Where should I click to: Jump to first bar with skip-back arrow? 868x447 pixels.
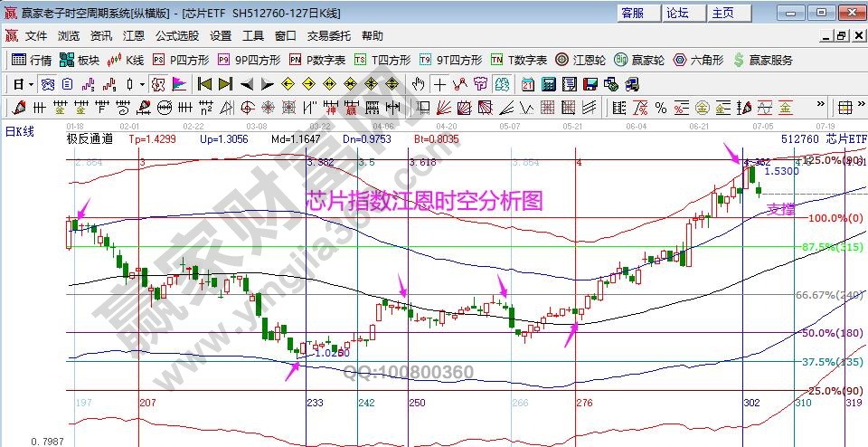pyautogui.click(x=204, y=84)
